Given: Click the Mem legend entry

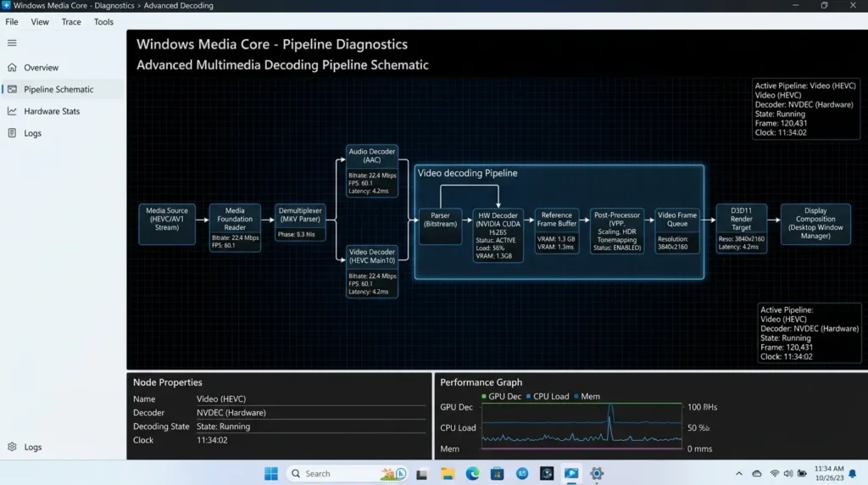Looking at the screenshot, I should coord(587,397).
